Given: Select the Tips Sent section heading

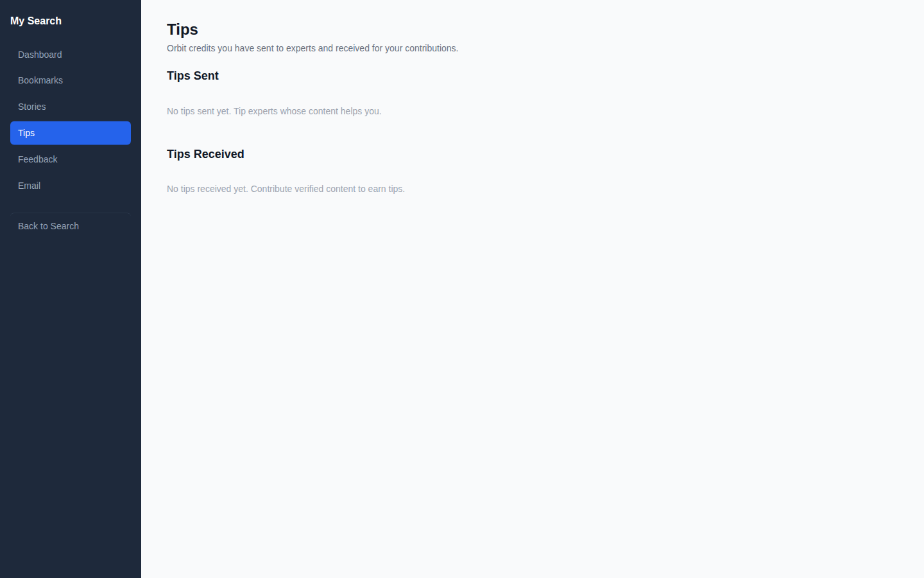Looking at the screenshot, I should [193, 76].
